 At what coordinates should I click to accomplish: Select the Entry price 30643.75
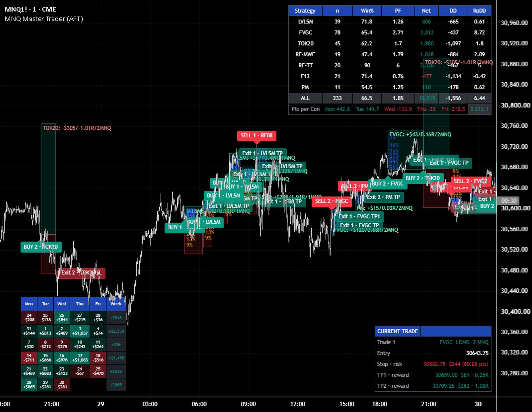(x=477, y=353)
